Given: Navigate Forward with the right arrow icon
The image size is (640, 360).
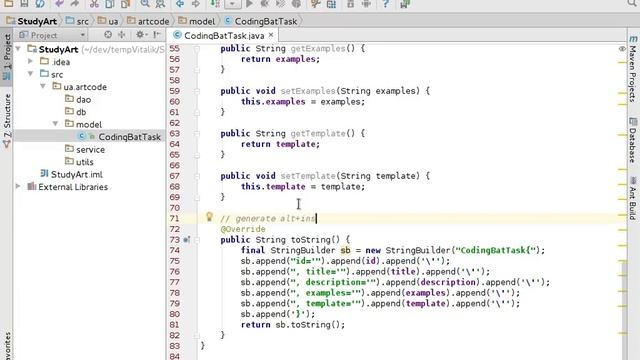Looking at the screenshot, I should click(196, 3).
